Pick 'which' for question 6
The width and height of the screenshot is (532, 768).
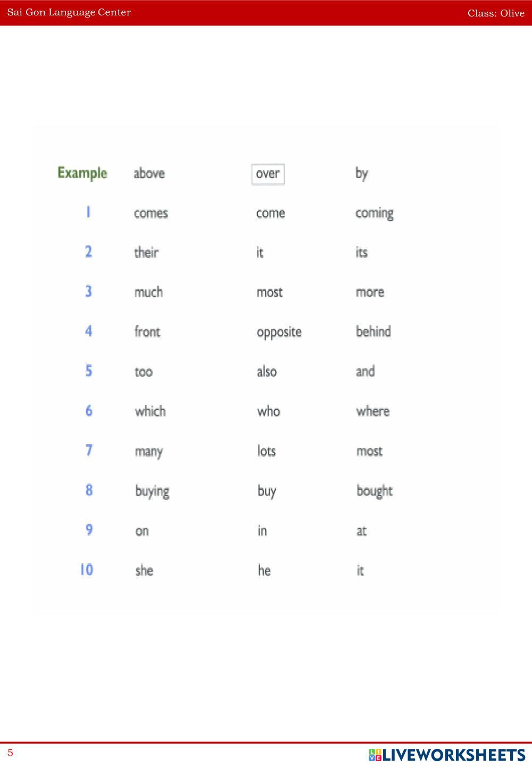point(150,411)
